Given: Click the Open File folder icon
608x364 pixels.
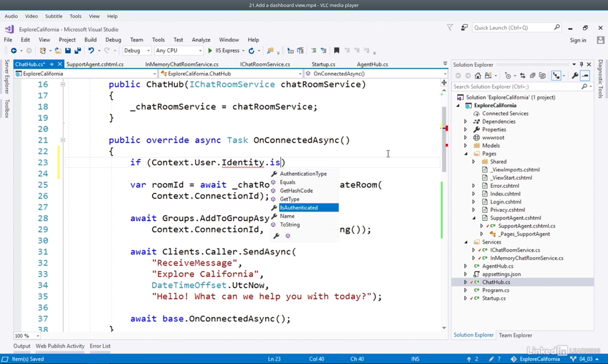Looking at the screenshot, I should click(58, 51).
